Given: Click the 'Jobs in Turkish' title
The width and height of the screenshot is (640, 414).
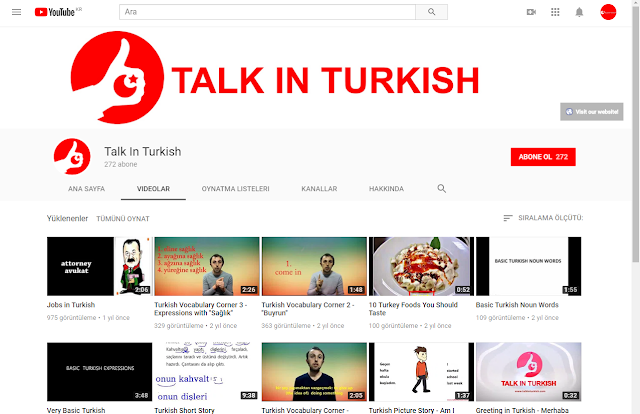Looking at the screenshot, I should [x=71, y=305].
